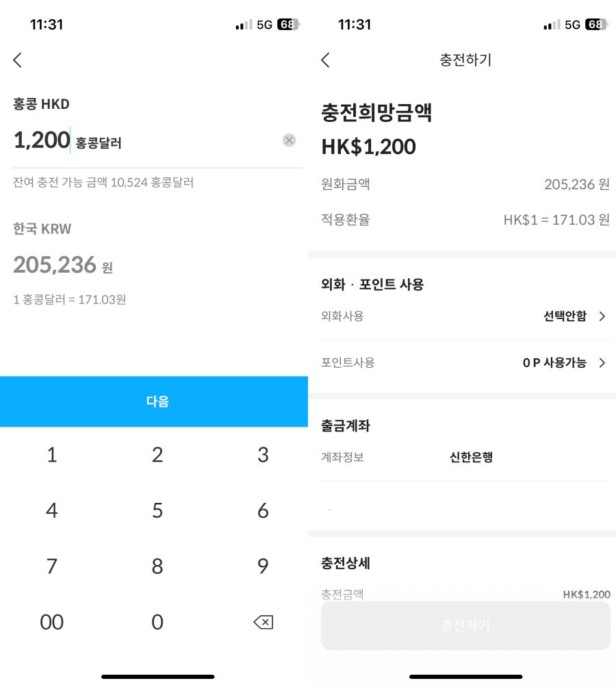
Task: Tap the number 0 on the keypad
Action: tap(157, 623)
